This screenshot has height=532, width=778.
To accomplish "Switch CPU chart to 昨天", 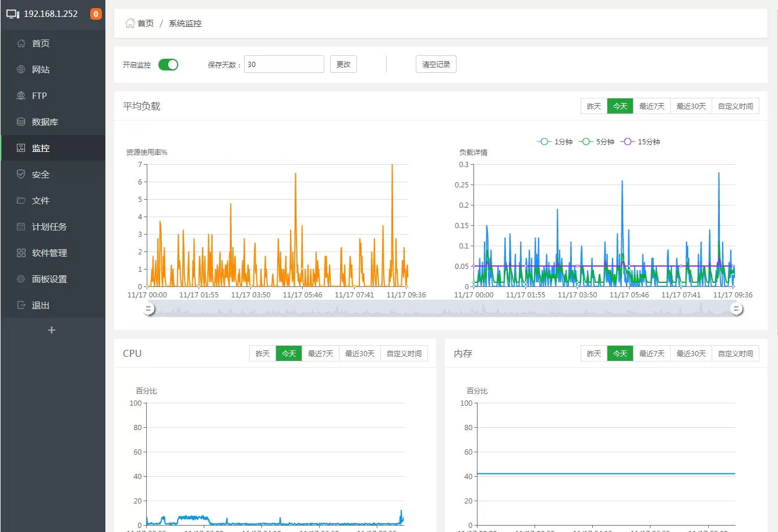I will tap(263, 354).
